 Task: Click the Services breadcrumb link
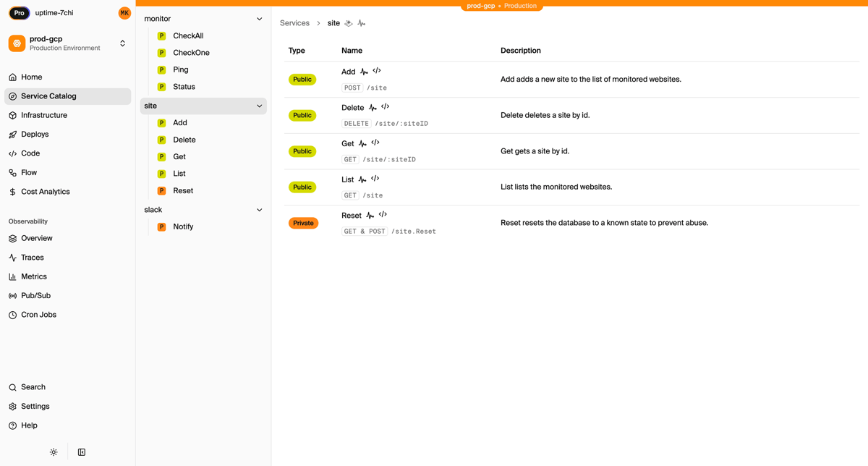coord(294,22)
